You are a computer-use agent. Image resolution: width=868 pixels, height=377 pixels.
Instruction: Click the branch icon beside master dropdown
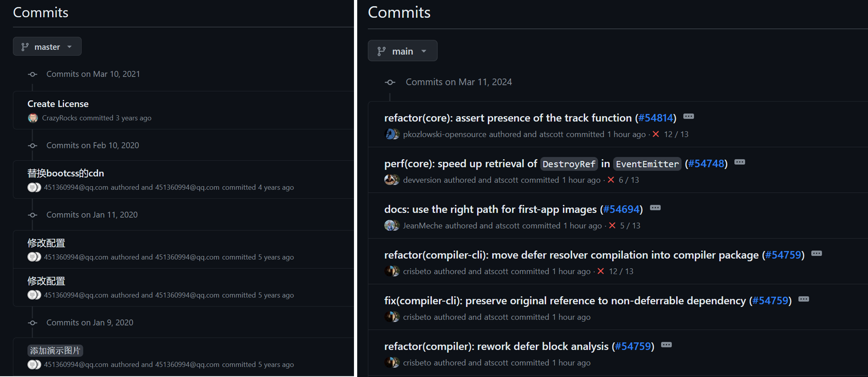25,46
